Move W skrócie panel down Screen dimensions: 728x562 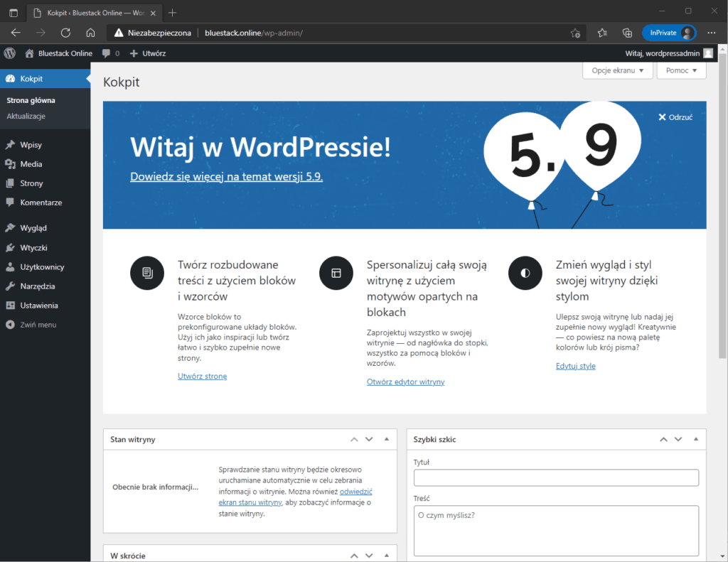[369, 556]
